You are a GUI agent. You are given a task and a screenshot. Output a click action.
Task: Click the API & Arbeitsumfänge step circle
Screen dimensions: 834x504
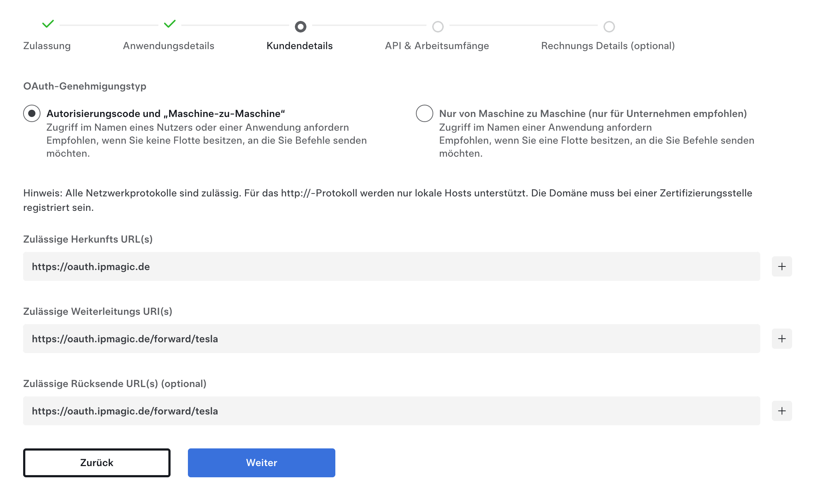[x=438, y=26]
